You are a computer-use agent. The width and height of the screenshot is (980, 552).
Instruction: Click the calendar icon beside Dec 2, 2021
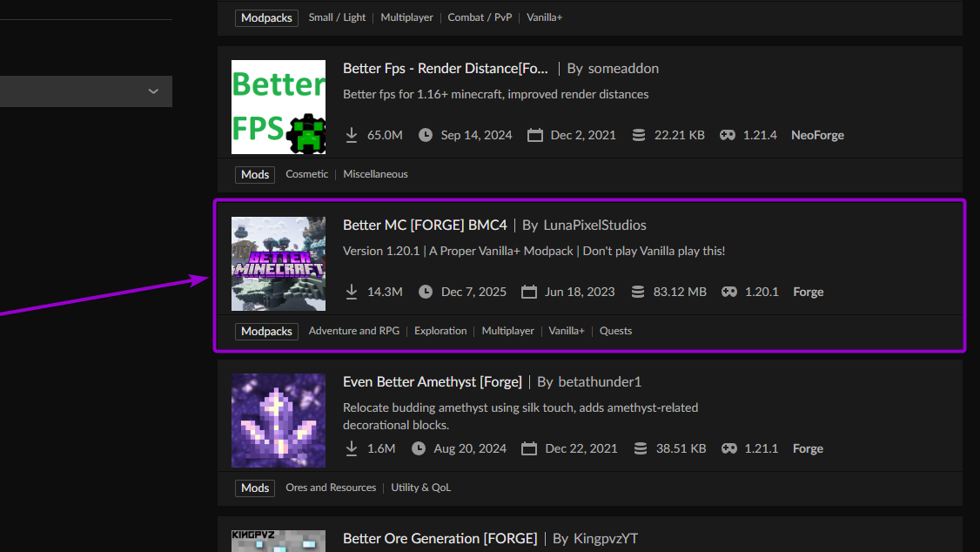tap(534, 135)
